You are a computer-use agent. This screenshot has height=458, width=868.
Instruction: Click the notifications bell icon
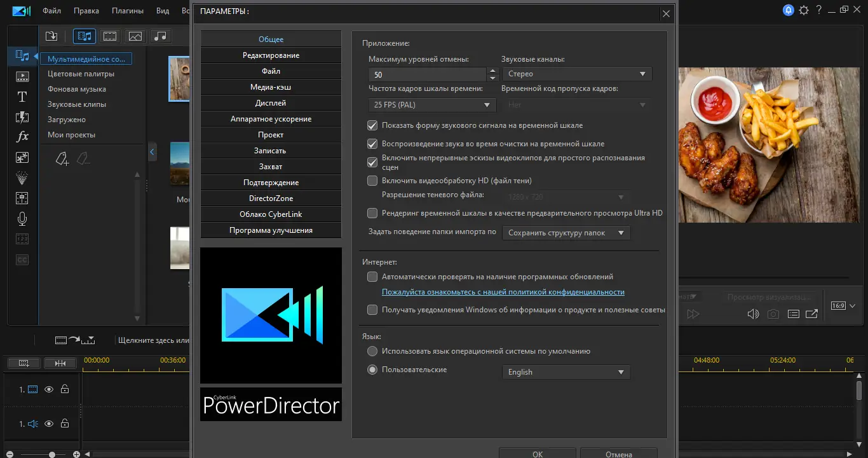(x=789, y=10)
